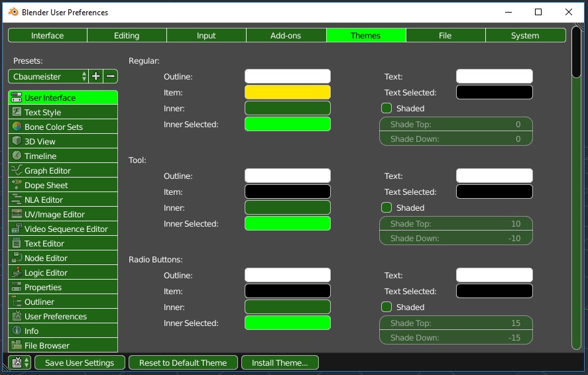Select User Interface theme section icon
The width and height of the screenshot is (588, 375).
(17, 98)
